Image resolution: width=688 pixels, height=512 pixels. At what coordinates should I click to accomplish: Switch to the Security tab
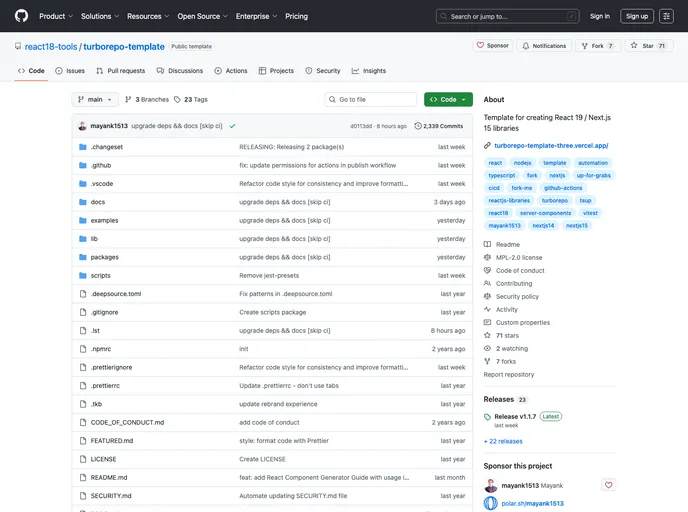322,71
